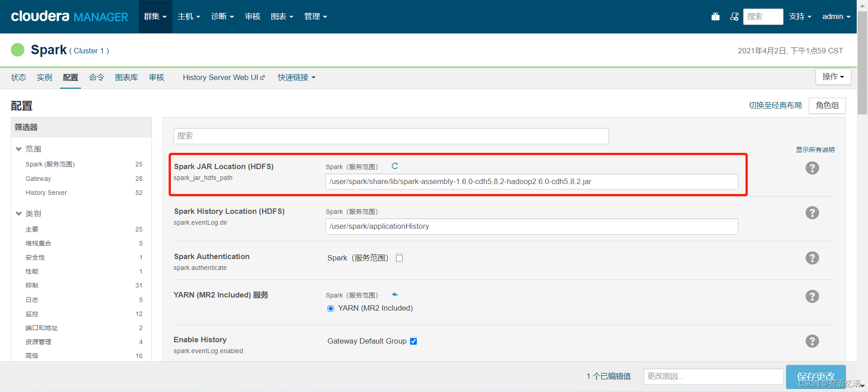Expand the 快速链接 dropdown
This screenshot has height=392, width=868.
click(x=297, y=78)
